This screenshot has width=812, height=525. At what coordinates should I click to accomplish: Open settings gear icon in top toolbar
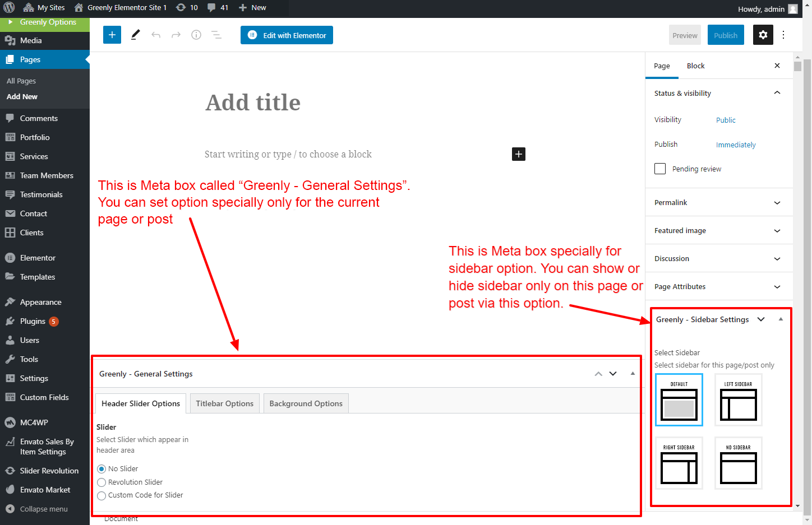763,35
